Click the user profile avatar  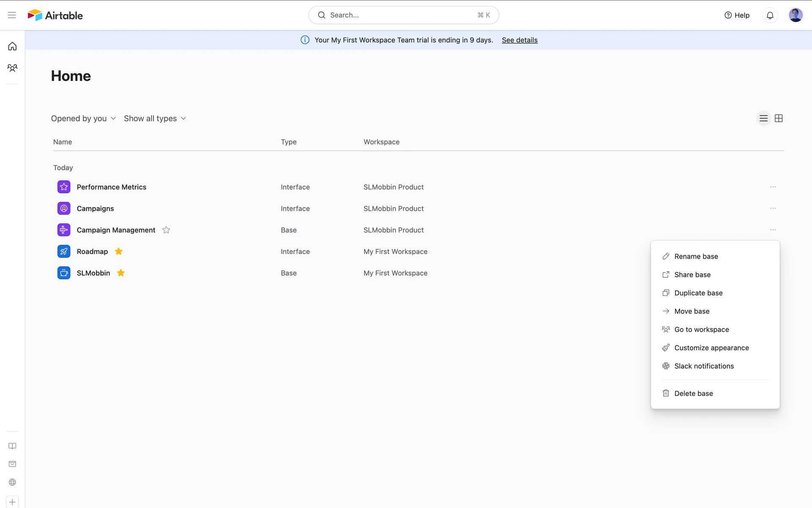795,15
